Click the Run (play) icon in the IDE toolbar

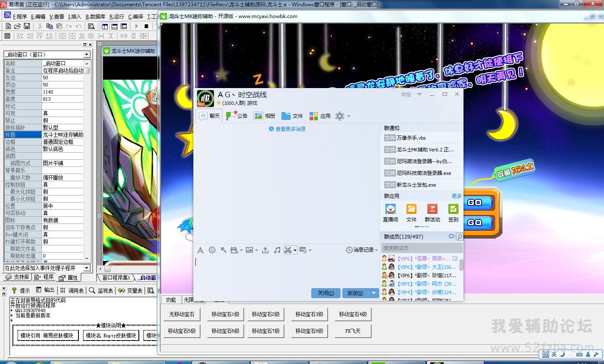[136, 26]
